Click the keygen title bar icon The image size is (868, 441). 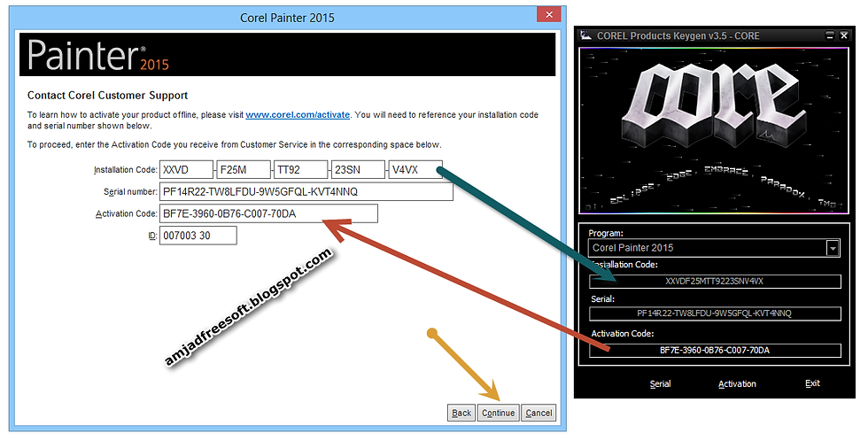point(585,35)
